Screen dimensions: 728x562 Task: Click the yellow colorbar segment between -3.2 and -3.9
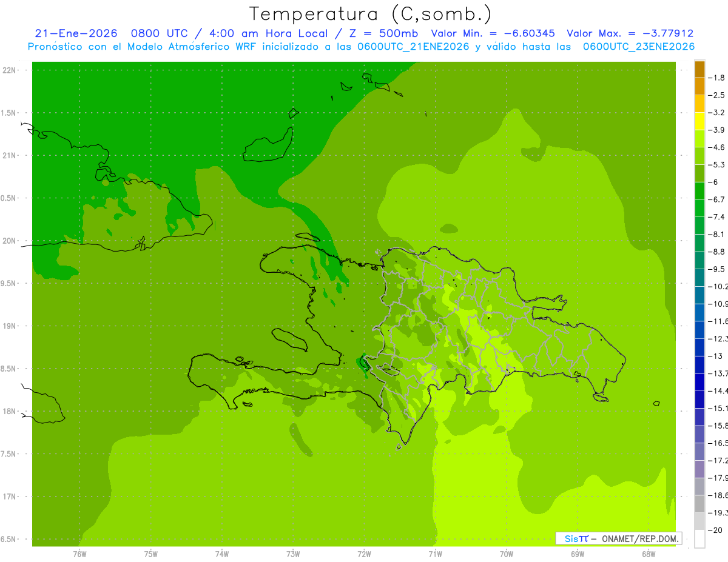click(x=699, y=121)
